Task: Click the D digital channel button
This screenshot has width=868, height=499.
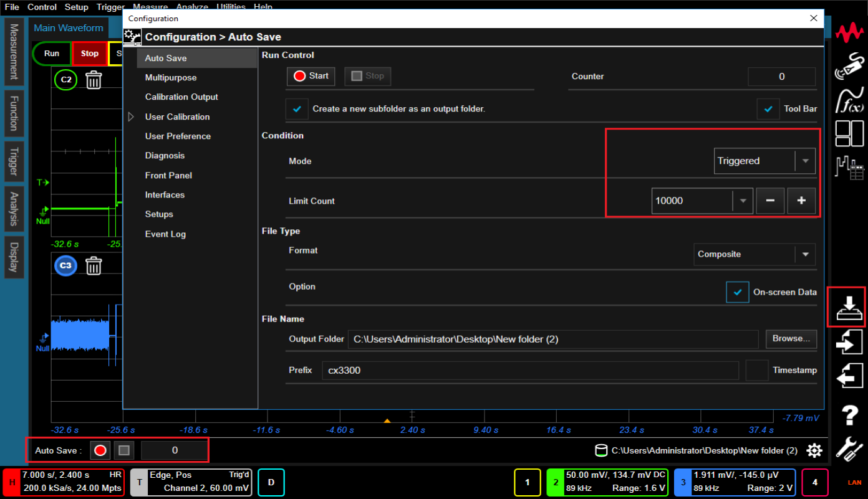Action: pyautogui.click(x=271, y=482)
